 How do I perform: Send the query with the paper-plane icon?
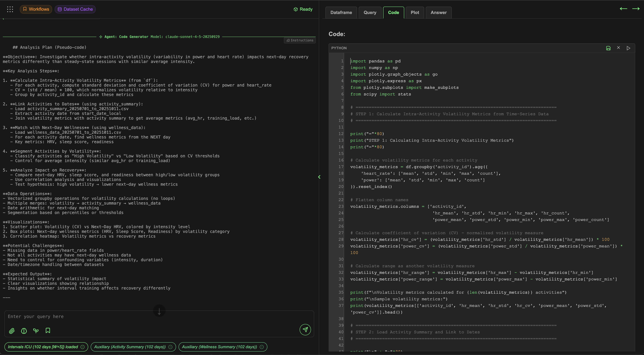[x=305, y=330]
